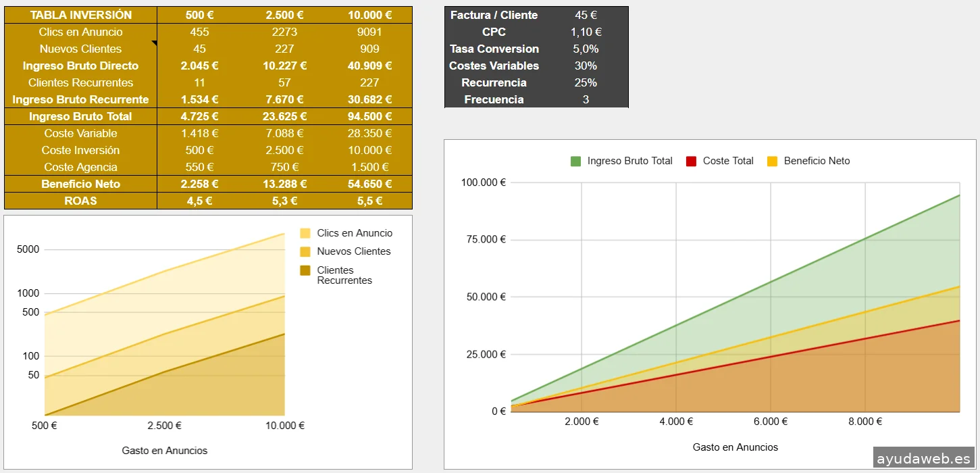This screenshot has height=473, width=980.
Task: Select the 10.000 € column header in table
Action: pos(369,15)
